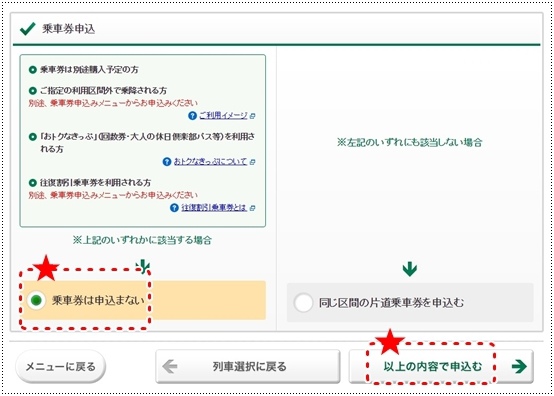This screenshot has width=554, height=396.
Task: Click question mark icon beside おトクなきっぷについて
Action: (x=167, y=161)
